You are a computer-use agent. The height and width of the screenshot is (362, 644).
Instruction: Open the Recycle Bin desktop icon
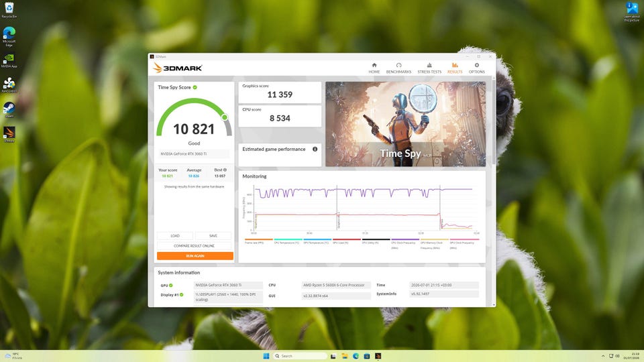pyautogui.click(x=9, y=10)
